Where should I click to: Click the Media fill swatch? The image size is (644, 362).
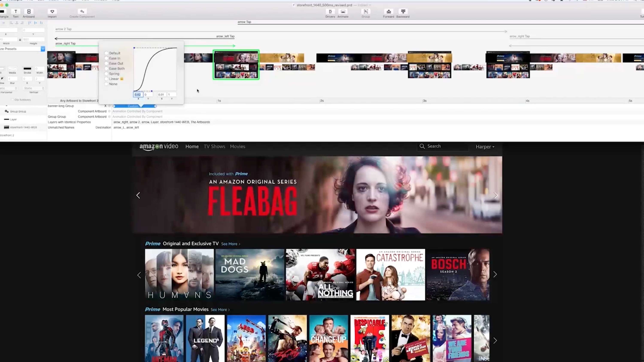[12, 69]
